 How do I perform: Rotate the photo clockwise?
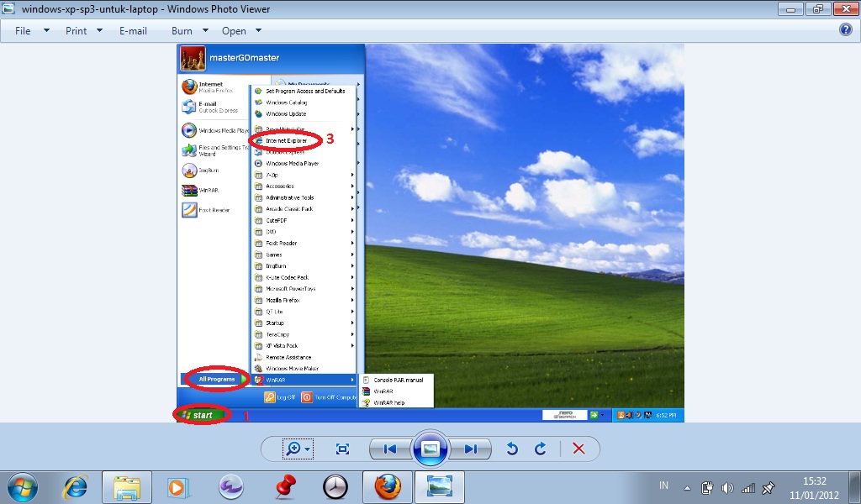pos(541,449)
